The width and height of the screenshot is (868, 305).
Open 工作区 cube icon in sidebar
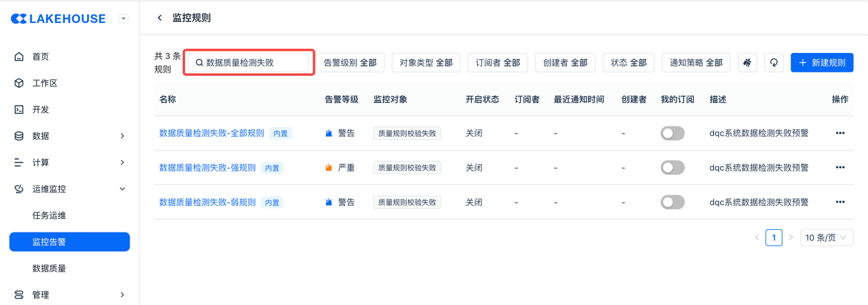(19, 83)
